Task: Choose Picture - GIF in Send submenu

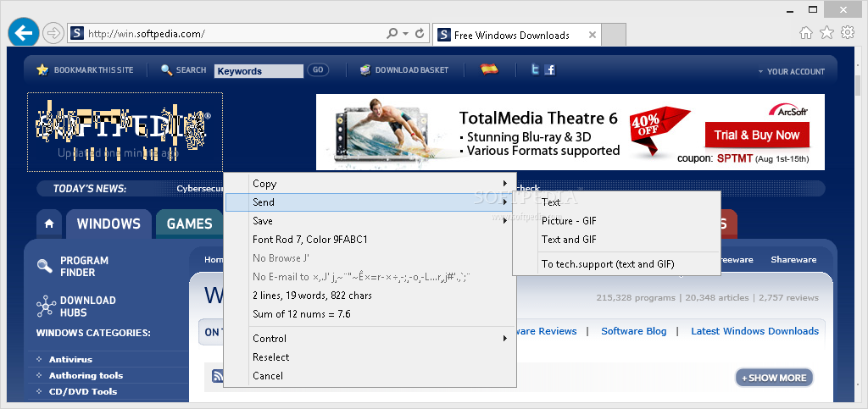Action: click(616, 220)
